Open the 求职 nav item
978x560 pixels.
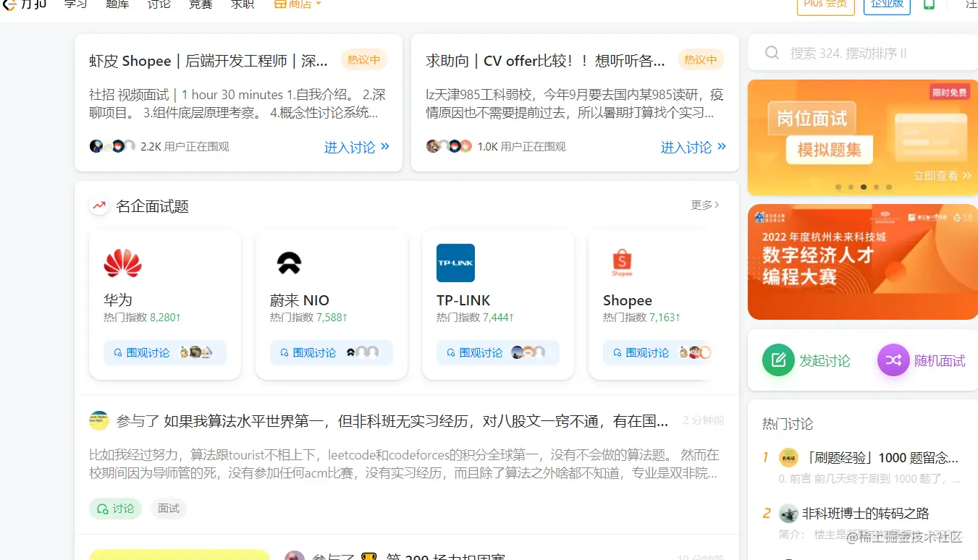pyautogui.click(x=243, y=4)
